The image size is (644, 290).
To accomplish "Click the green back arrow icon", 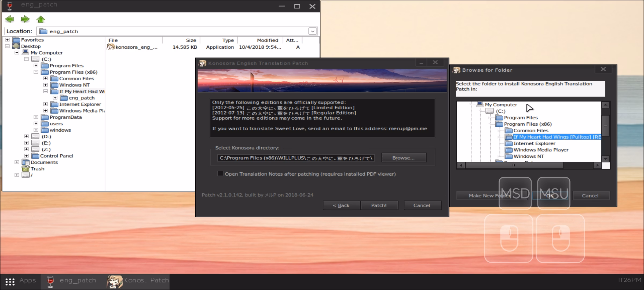I will (9, 19).
